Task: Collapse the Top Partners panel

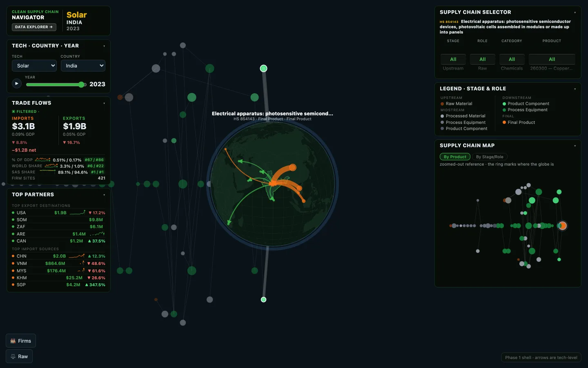Action: [x=104, y=195]
